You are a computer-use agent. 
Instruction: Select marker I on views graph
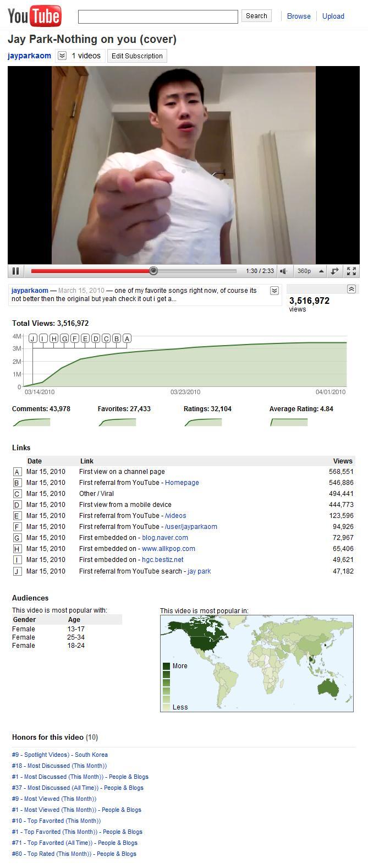coord(43,339)
